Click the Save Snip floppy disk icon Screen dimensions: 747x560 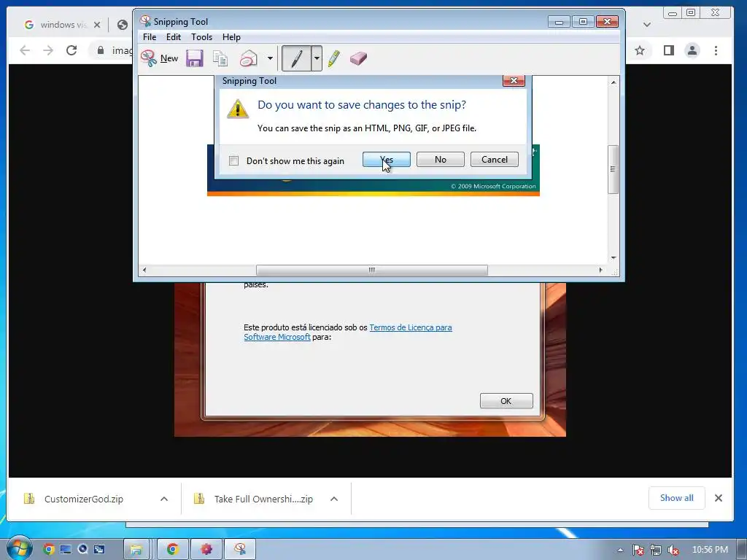(x=194, y=58)
